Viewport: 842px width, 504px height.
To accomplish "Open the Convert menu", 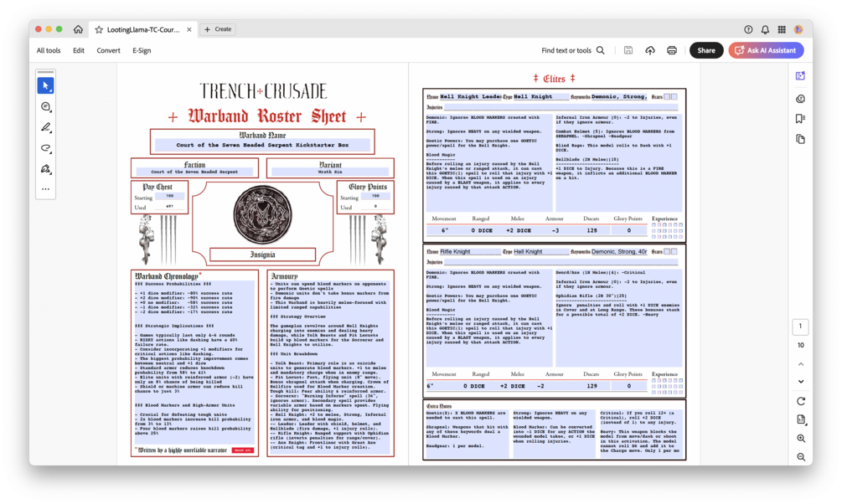I will coord(108,50).
